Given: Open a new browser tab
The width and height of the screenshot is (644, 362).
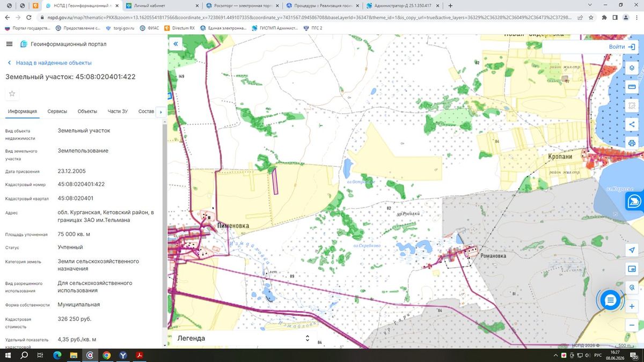Looking at the screenshot, I should click(x=450, y=5).
